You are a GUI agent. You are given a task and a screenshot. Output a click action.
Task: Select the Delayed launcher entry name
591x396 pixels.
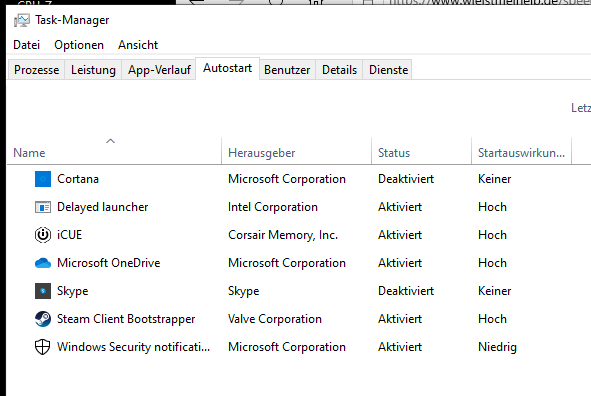[103, 207]
